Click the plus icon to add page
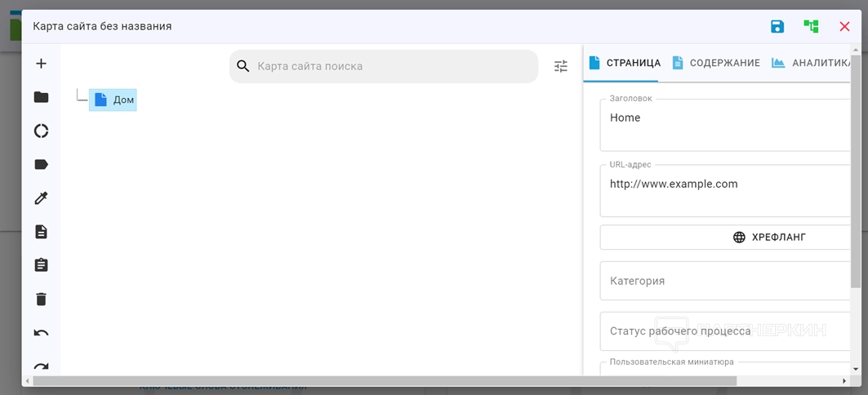This screenshot has height=395, width=868. click(x=41, y=64)
